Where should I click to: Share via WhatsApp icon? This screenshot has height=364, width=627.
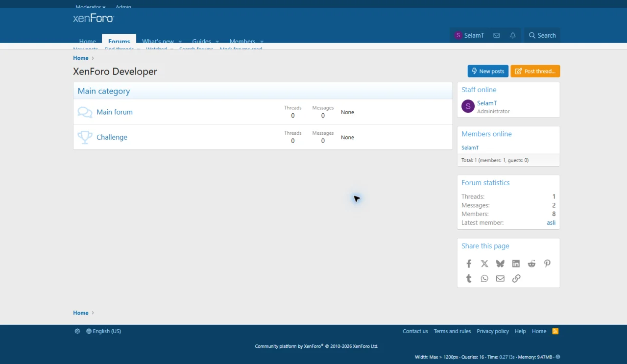tap(484, 278)
